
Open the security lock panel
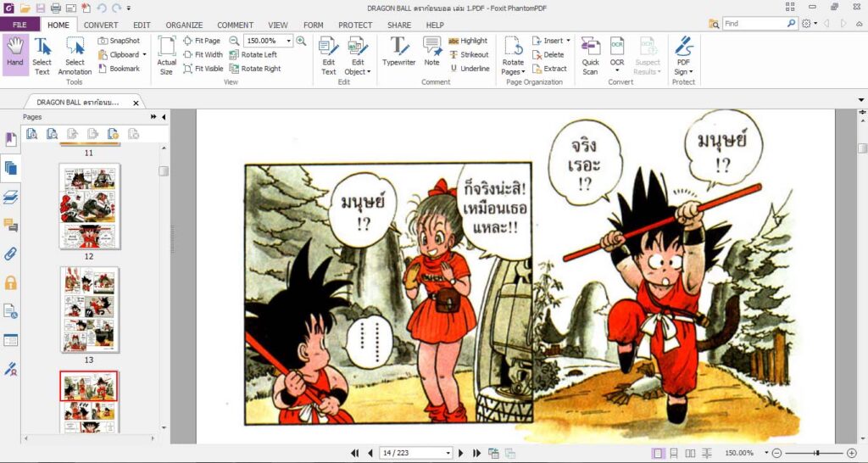pos(10,282)
